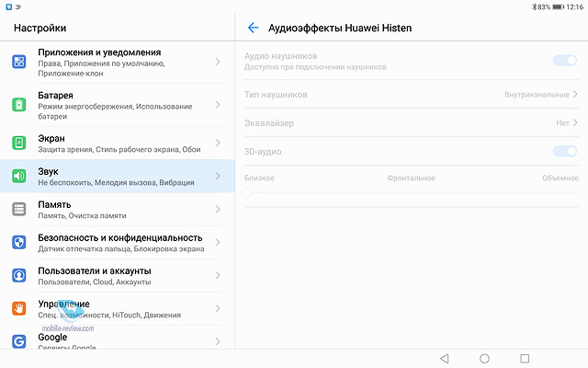Tap the green Battery icon
Viewport: 588px width, 368px height.
(19, 104)
